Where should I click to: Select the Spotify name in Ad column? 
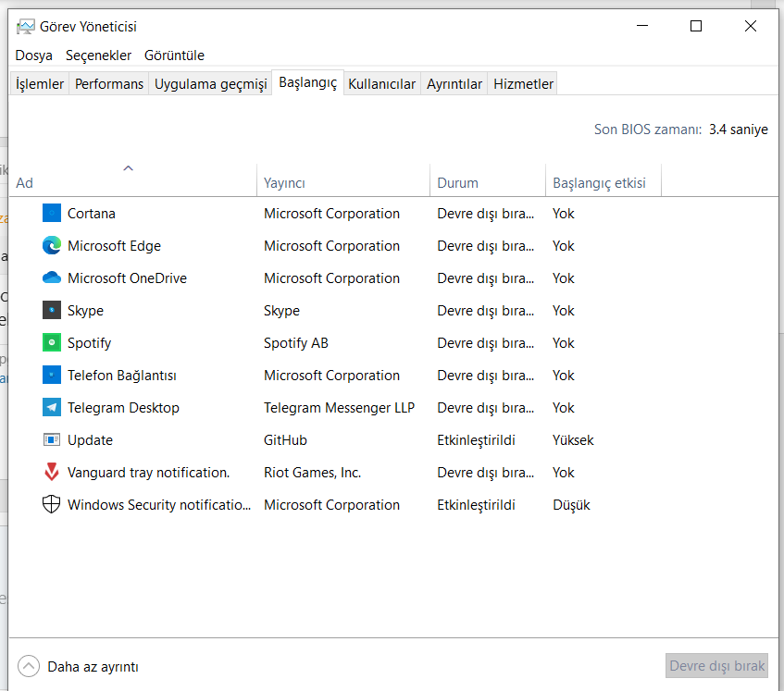(x=89, y=343)
